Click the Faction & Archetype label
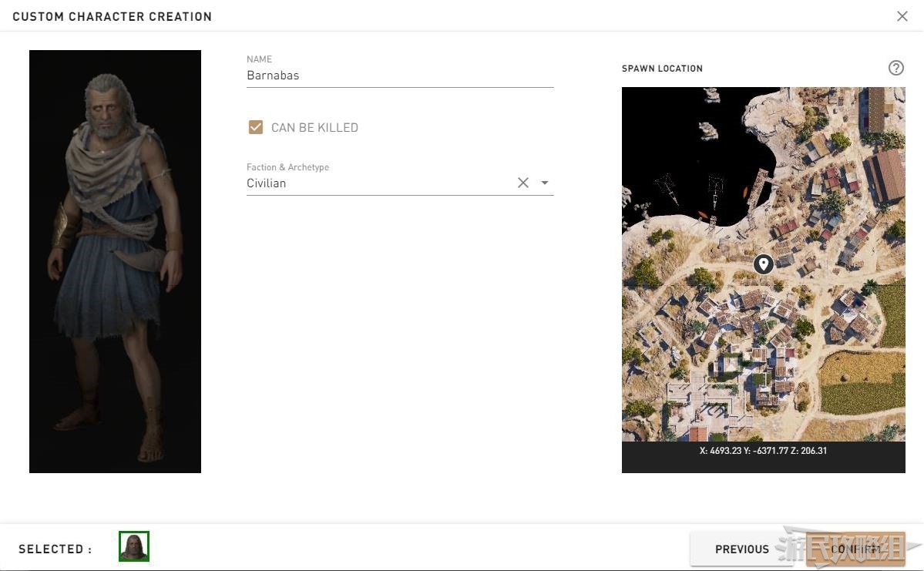 (287, 167)
